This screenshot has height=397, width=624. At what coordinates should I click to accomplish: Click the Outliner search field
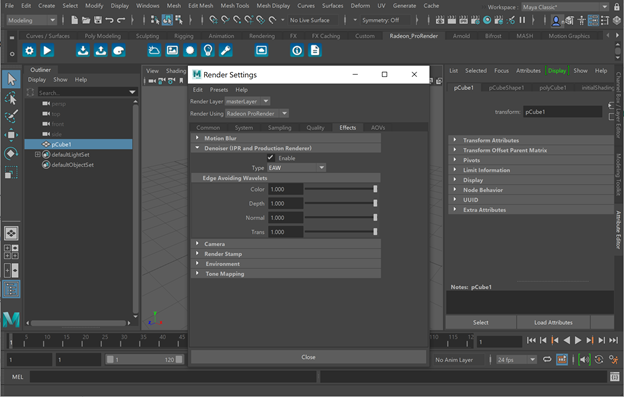(82, 92)
